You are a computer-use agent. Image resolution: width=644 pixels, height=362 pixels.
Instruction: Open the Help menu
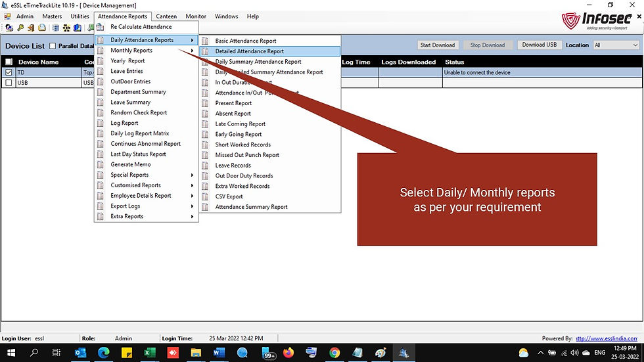pos(252,16)
